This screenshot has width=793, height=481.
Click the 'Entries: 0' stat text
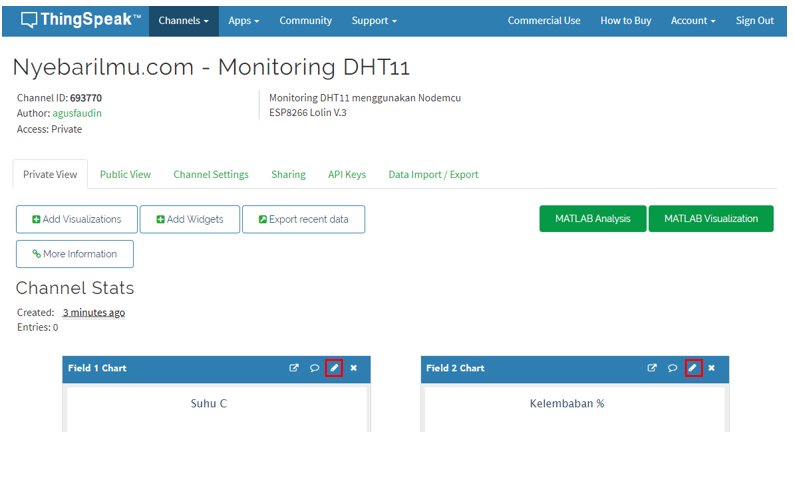(x=37, y=327)
